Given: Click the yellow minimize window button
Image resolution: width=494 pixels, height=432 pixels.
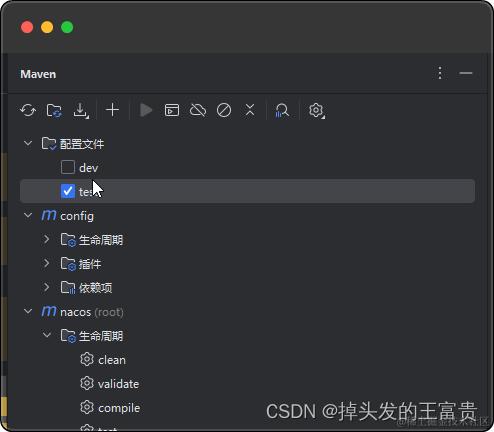Looking at the screenshot, I should coord(47,27).
